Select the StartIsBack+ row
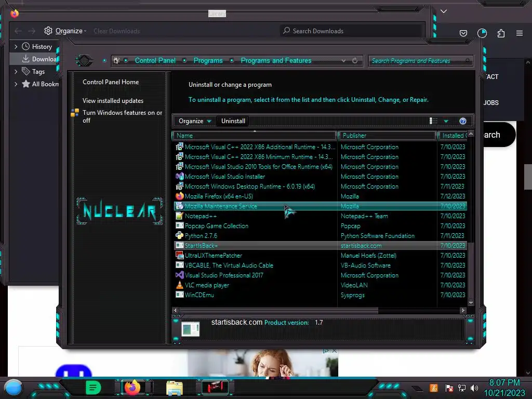This screenshot has width=532, height=399. 320,245
